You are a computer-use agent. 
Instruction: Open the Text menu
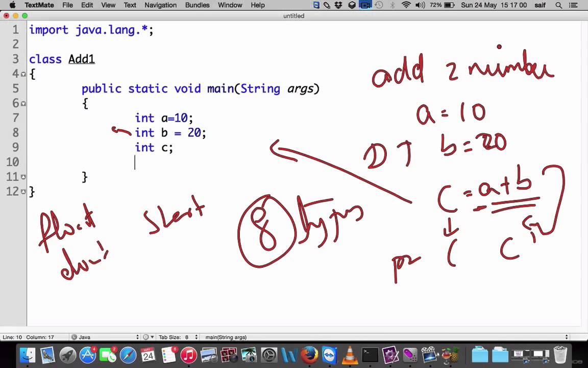pos(130,5)
